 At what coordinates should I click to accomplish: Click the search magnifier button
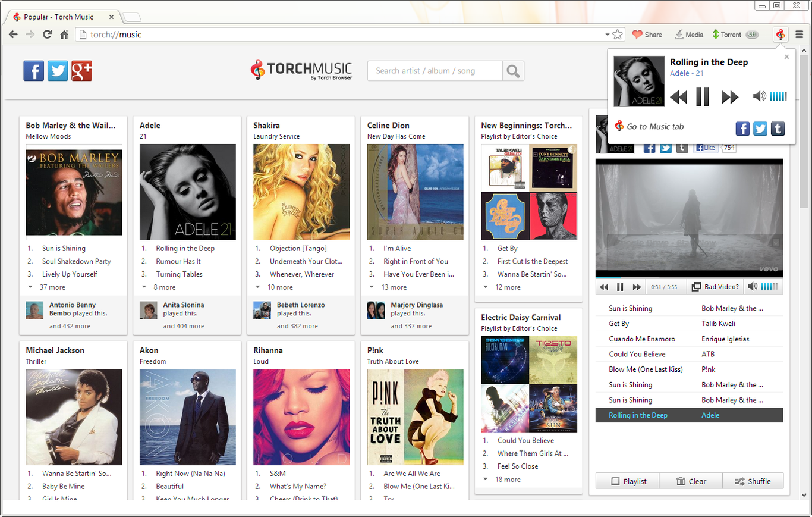(x=513, y=71)
